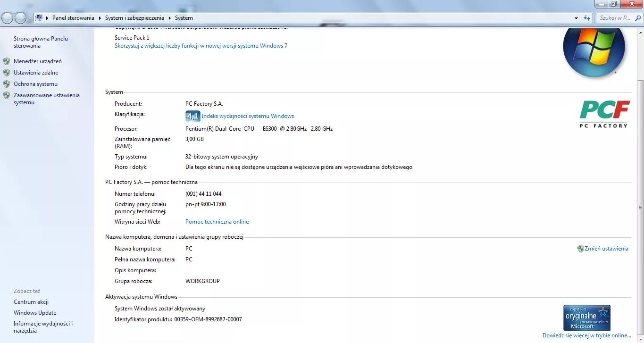Refresh the address bar with the refresh icon

(x=587, y=18)
